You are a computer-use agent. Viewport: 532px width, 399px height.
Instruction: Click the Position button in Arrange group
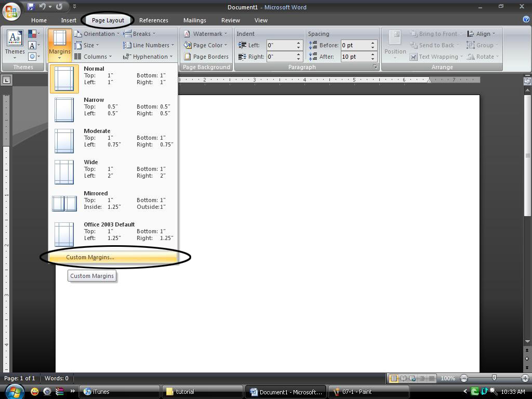pos(395,44)
